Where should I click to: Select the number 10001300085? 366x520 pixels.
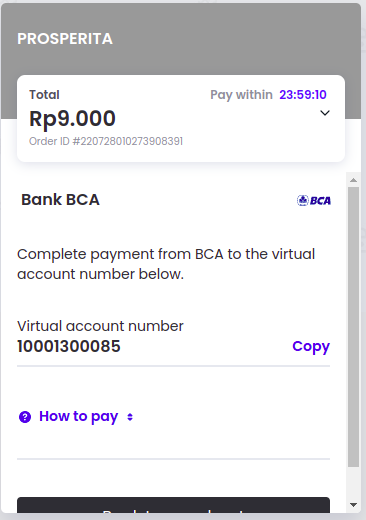tap(69, 346)
